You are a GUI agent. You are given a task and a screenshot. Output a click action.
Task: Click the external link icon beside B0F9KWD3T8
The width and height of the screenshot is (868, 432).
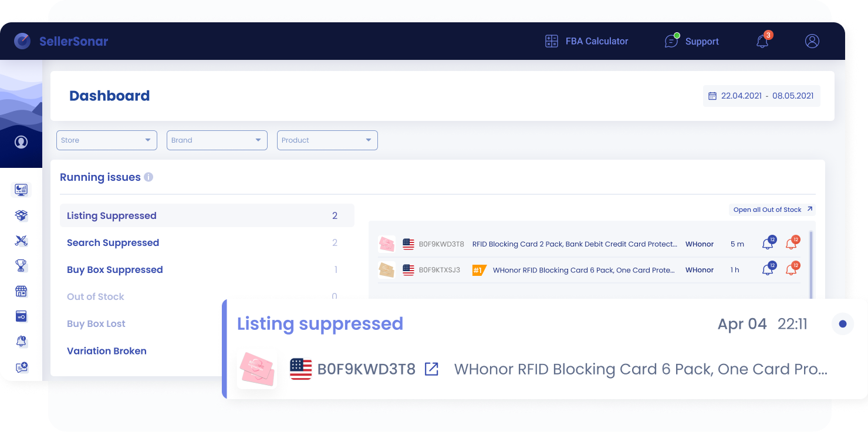point(431,369)
